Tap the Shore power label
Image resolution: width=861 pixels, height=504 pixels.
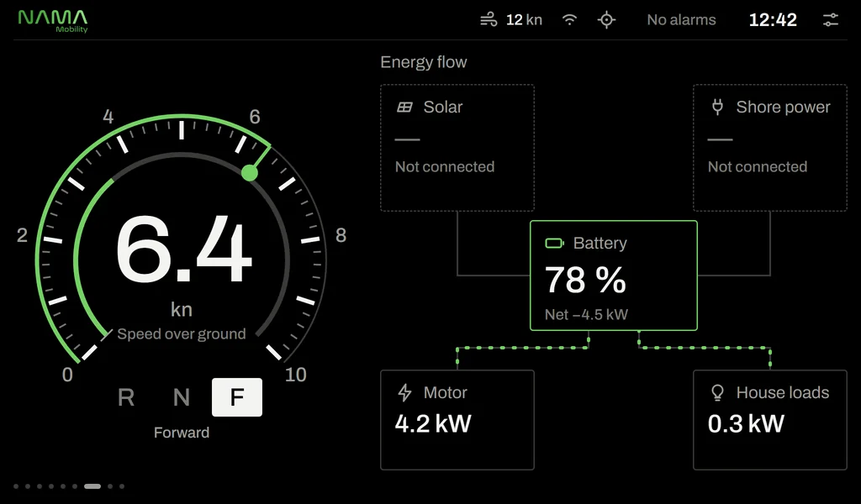click(783, 107)
